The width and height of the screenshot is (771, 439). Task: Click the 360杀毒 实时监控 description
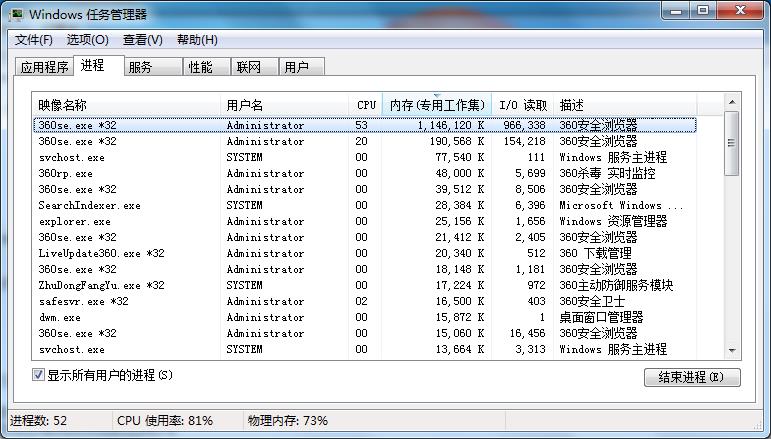click(x=607, y=174)
